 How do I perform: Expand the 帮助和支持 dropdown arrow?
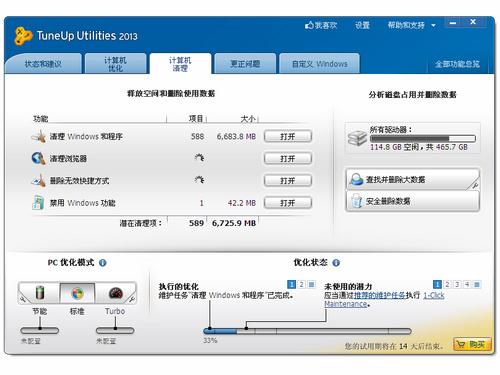tap(433, 25)
